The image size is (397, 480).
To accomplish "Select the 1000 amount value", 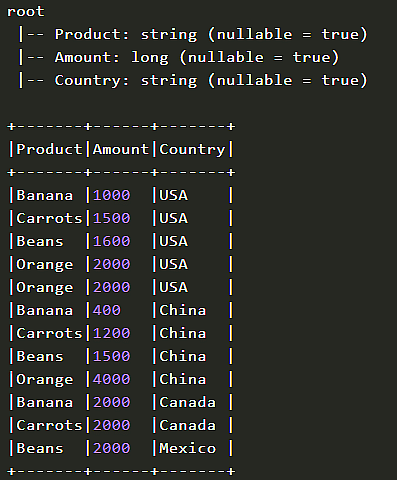I will [111, 195].
